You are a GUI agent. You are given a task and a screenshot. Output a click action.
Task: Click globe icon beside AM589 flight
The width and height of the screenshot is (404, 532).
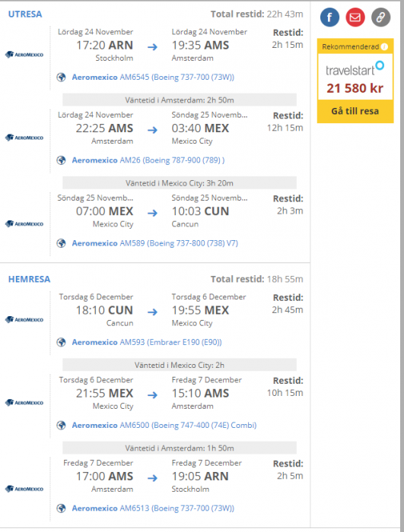(61, 243)
